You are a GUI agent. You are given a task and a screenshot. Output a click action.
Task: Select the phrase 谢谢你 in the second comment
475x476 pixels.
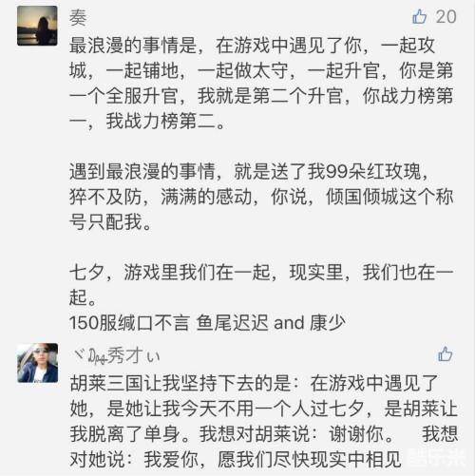[356, 433]
